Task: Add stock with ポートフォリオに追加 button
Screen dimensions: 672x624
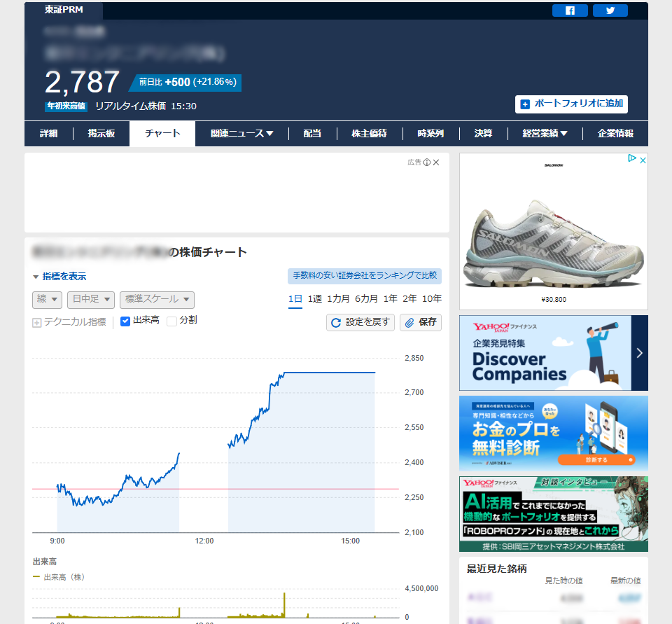Action: 571,104
